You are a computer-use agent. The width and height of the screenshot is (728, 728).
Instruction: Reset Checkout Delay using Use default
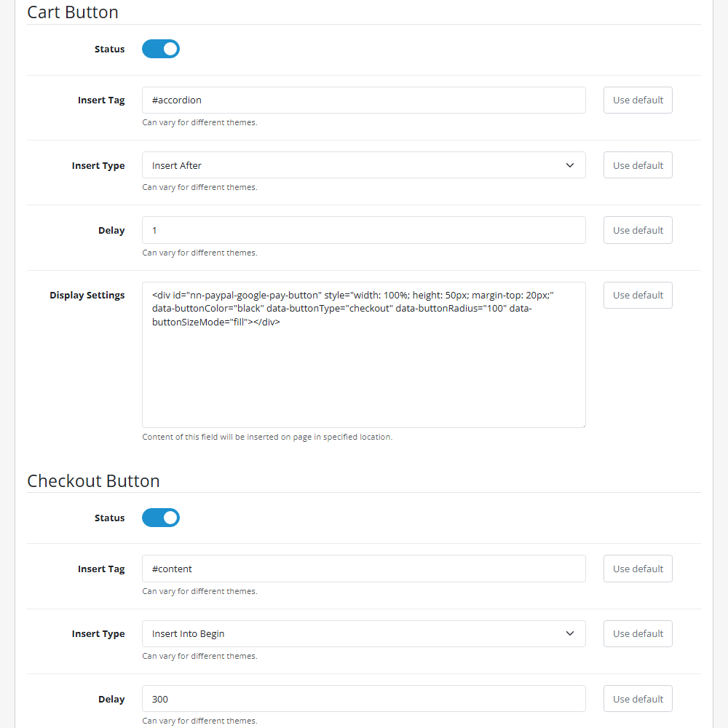point(638,699)
